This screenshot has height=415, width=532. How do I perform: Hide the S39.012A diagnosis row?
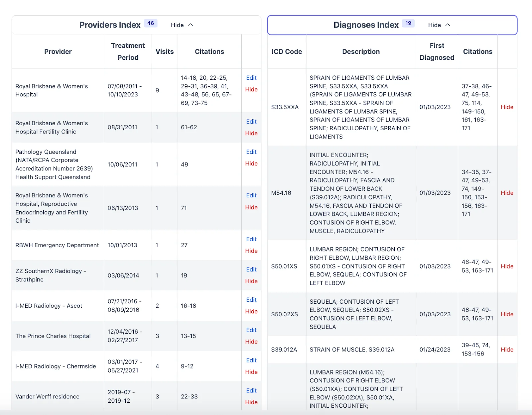(507, 350)
